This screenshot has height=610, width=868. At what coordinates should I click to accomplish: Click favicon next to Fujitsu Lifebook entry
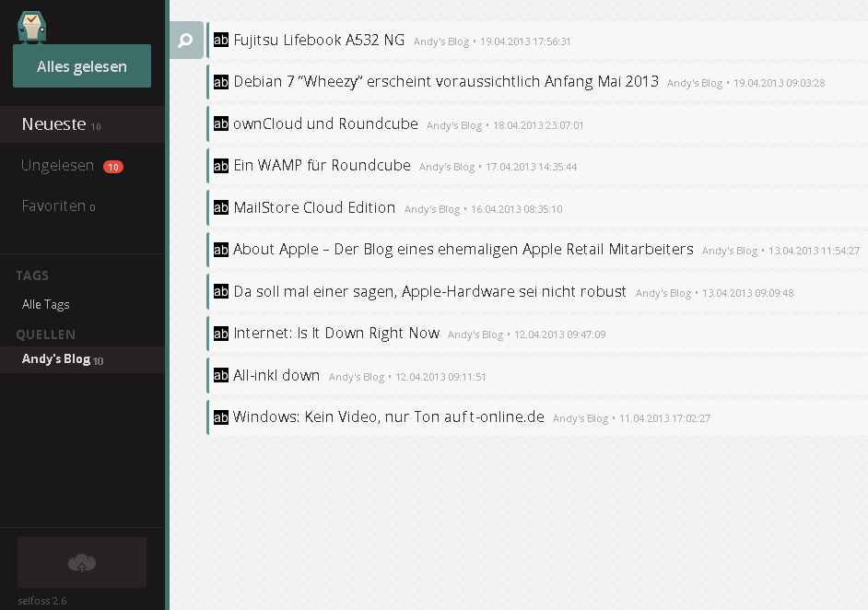point(221,41)
